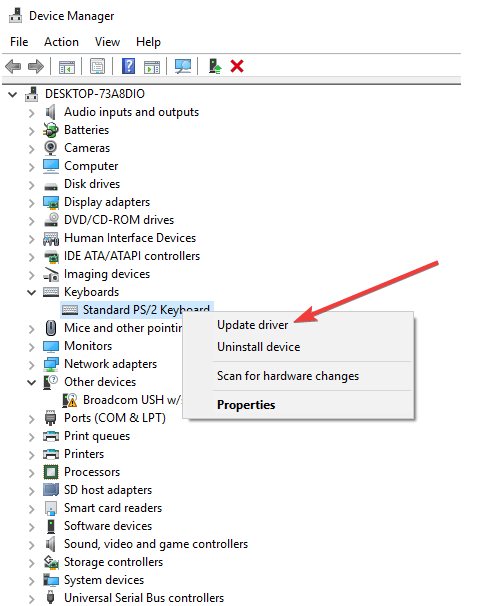480x606 pixels.
Task: Open the View menu
Action: pyautogui.click(x=107, y=42)
